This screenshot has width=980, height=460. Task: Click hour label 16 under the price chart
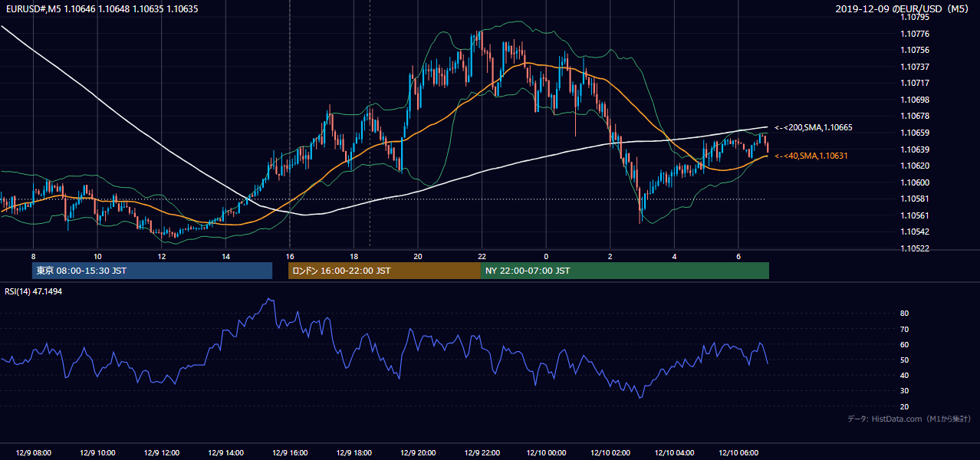[289, 255]
